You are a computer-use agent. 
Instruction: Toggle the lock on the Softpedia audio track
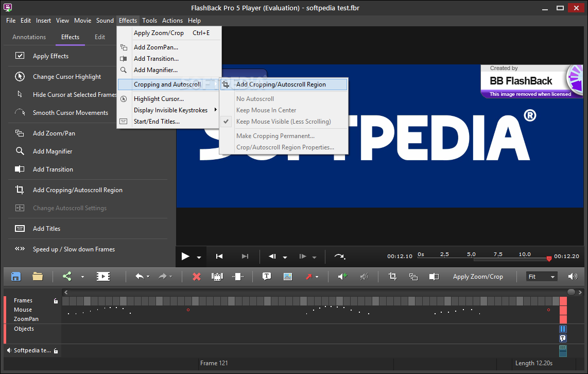(x=56, y=351)
